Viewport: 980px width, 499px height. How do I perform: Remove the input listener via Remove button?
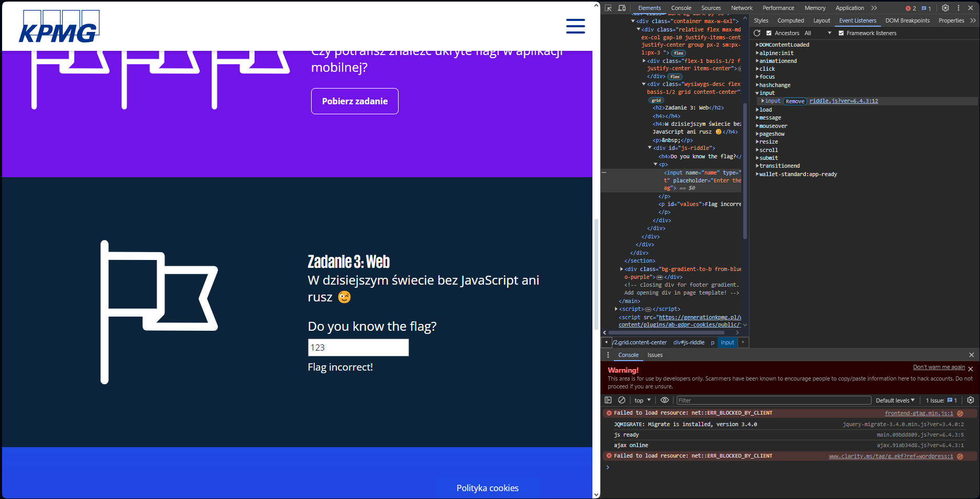coord(795,101)
